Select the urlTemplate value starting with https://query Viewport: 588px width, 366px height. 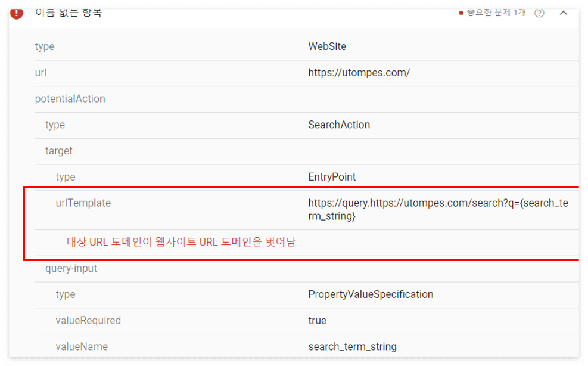pos(438,209)
